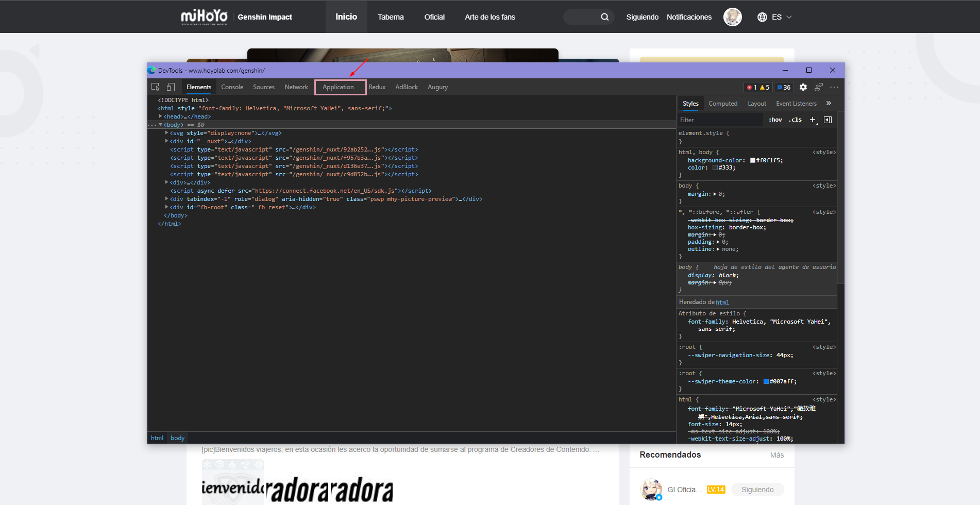Viewport: 980px width, 505px height.
Task: Select the Computed pane tab
Action: 723,104
